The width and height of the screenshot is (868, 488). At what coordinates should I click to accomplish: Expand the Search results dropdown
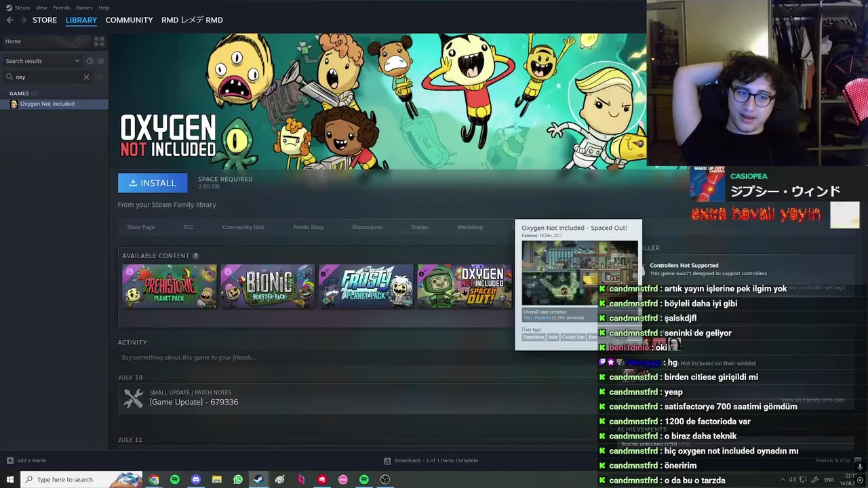tap(42, 61)
